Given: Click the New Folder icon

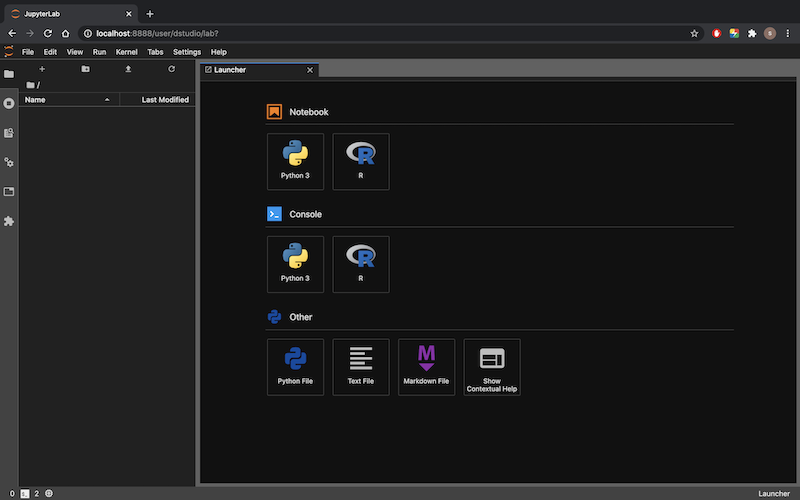Looking at the screenshot, I should click(x=85, y=69).
